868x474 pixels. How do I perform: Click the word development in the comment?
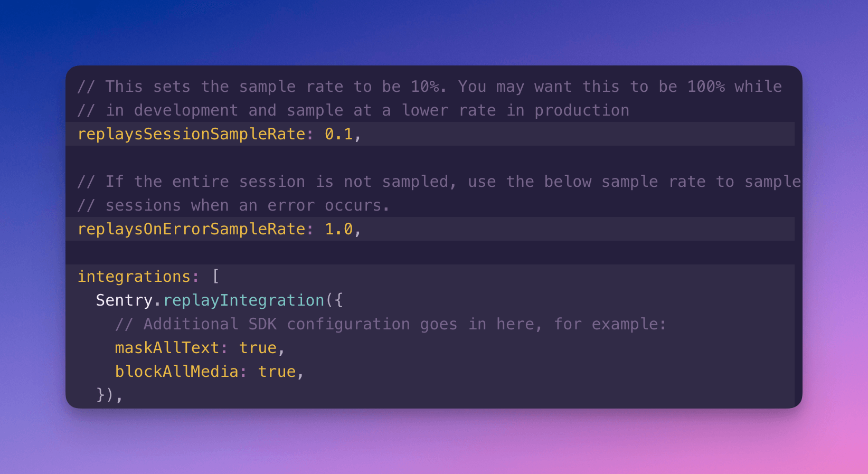coord(186,110)
